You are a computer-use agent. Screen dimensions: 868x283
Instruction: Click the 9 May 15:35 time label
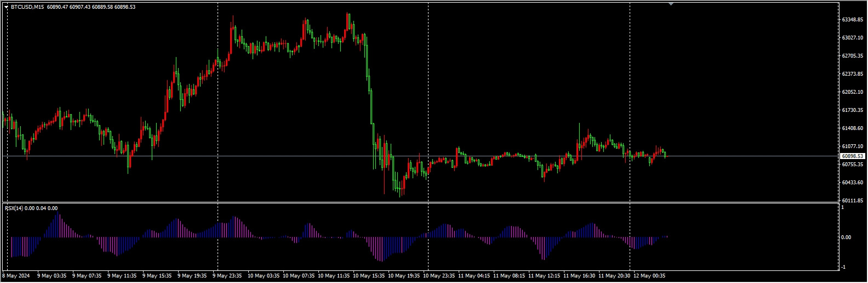pyautogui.click(x=156, y=276)
